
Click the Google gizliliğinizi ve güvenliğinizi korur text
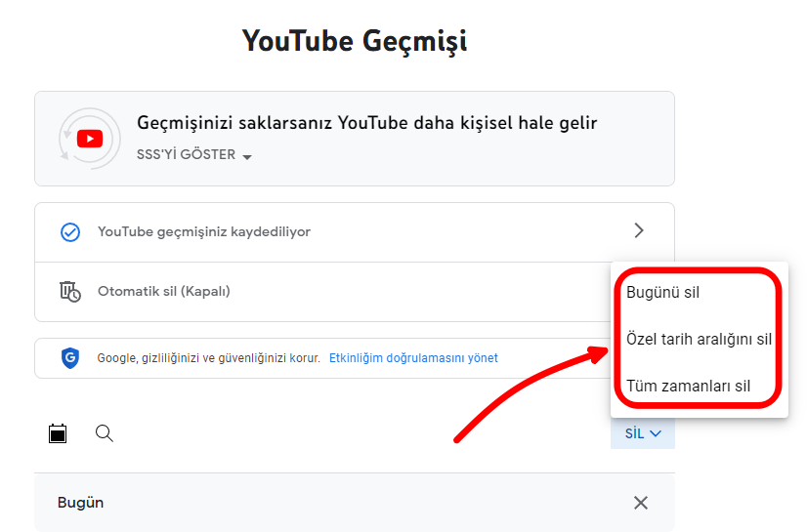(208, 358)
